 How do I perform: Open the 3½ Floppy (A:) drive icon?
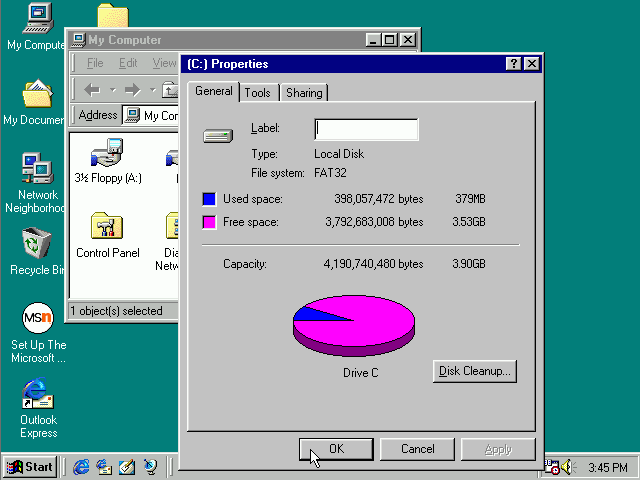107,155
